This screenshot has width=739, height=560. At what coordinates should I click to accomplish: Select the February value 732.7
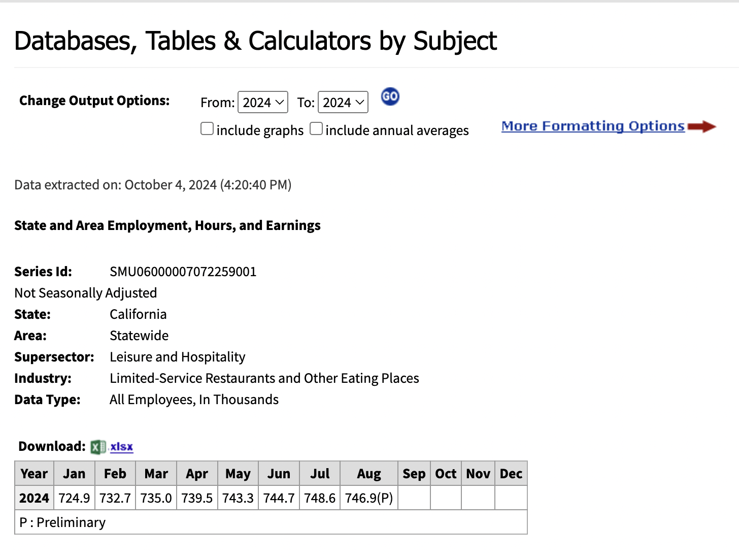[x=115, y=498]
